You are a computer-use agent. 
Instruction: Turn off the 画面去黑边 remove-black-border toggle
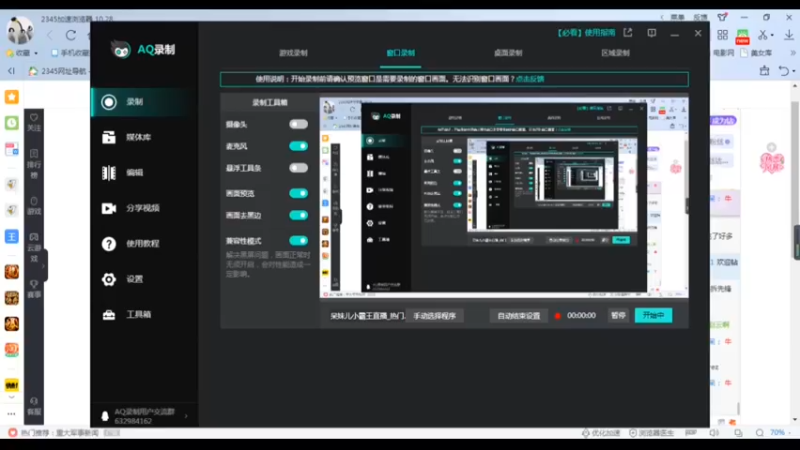point(298,215)
